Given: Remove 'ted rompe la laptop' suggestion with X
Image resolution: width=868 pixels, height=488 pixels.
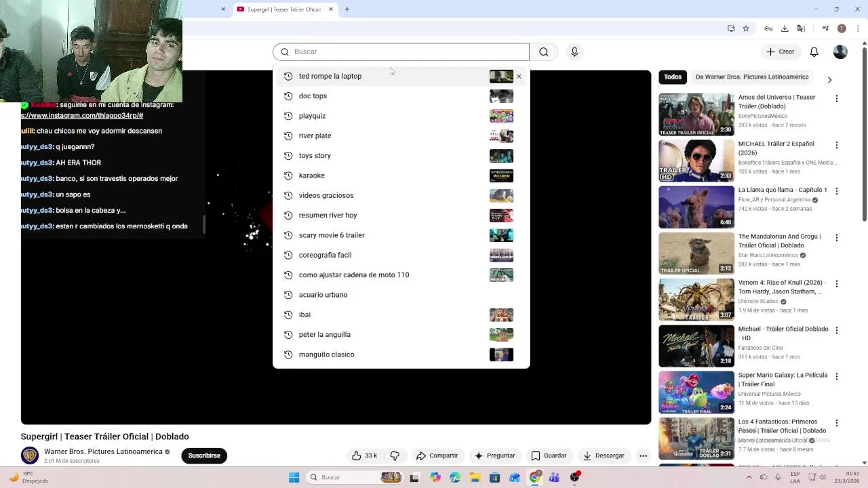Looking at the screenshot, I should coord(519,77).
